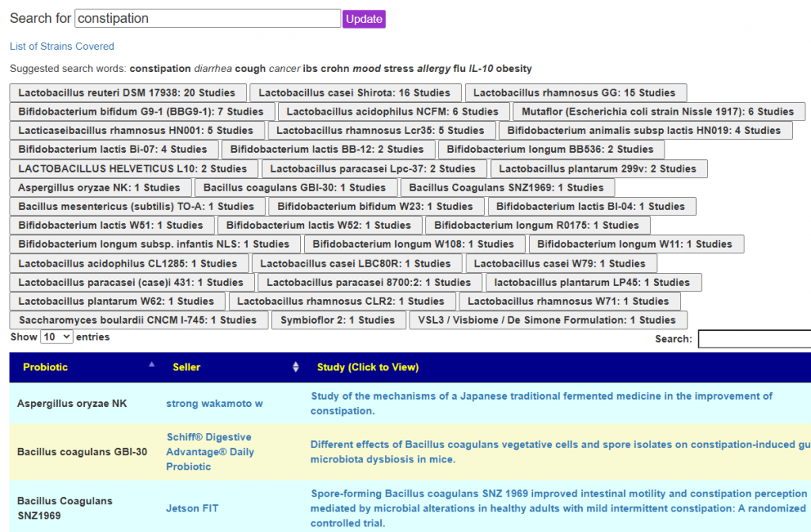
Task: Click Bacillus coagulans GBI-30 1 Studies button
Action: click(295, 188)
